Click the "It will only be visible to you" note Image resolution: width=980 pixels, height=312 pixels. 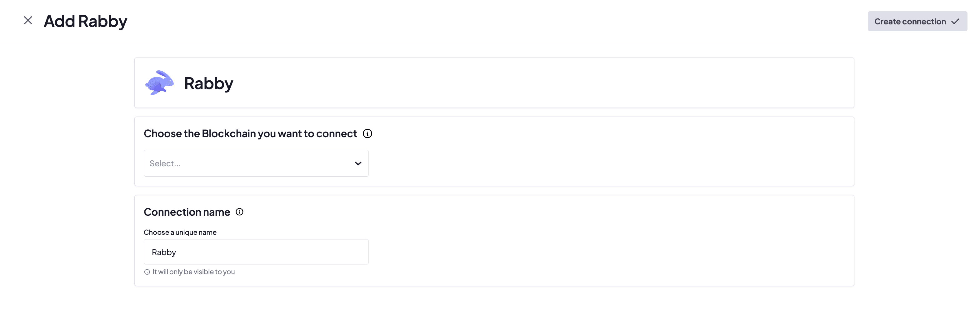click(193, 272)
